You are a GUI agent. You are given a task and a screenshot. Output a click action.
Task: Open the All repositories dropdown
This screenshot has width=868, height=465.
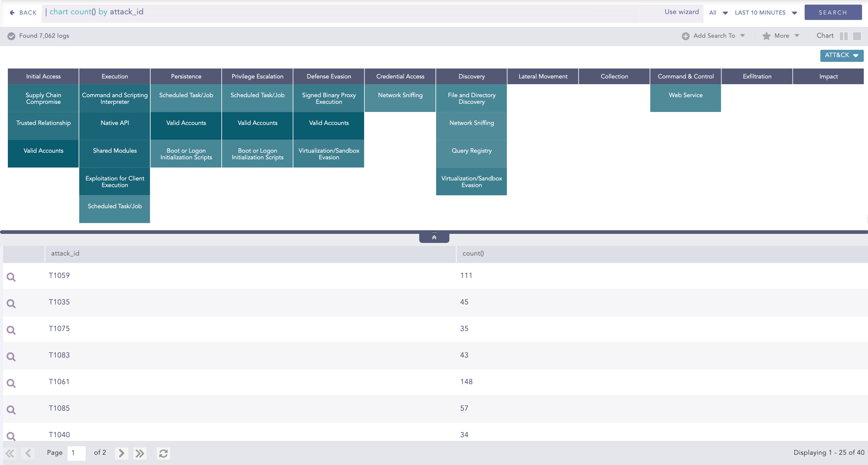[x=718, y=12]
